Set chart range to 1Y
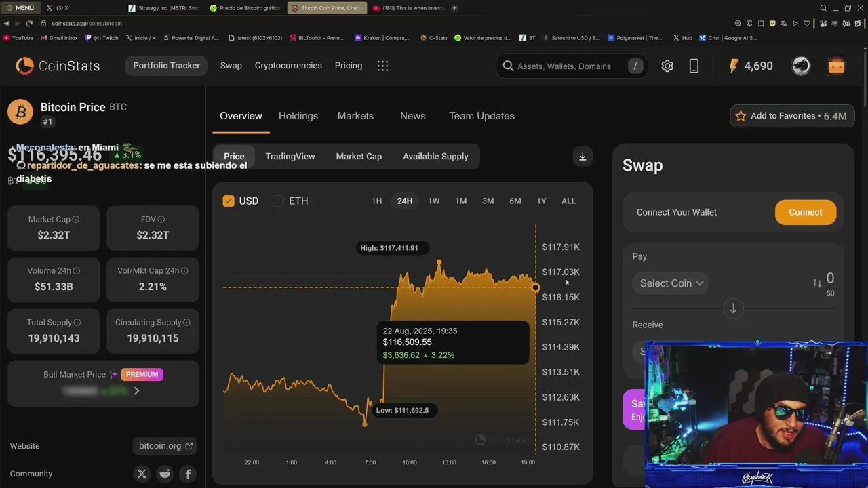 [541, 201]
